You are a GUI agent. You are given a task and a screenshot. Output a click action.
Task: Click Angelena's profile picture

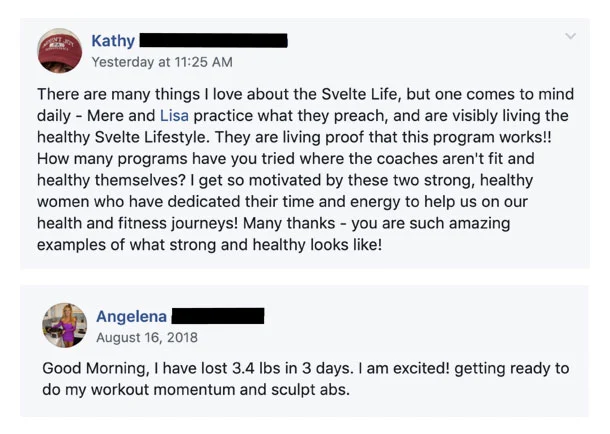64,325
